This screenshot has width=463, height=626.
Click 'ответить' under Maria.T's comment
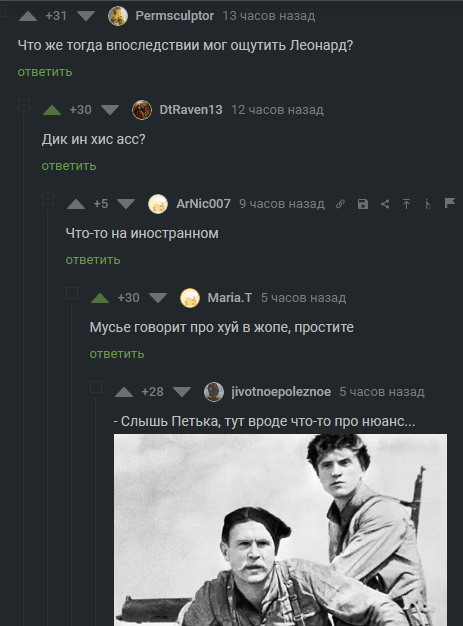(x=117, y=354)
